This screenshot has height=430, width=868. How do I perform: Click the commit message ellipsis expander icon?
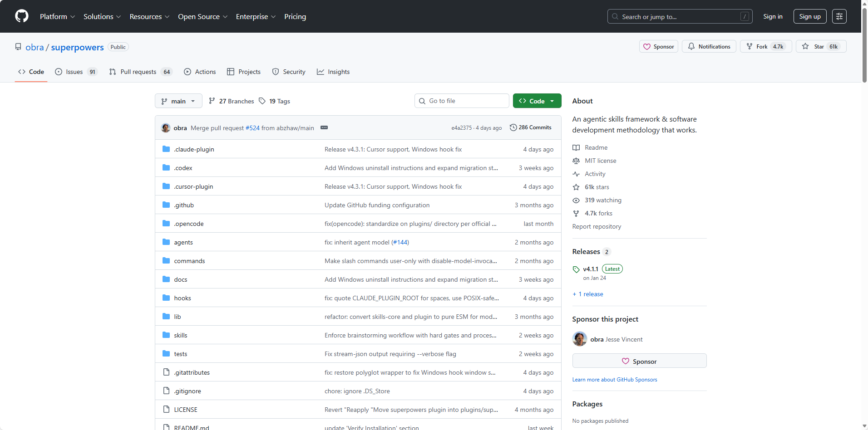click(324, 128)
